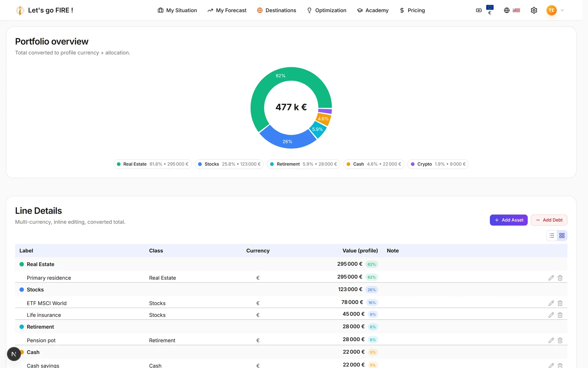Open the language selector with US flag
588x368 pixels.
click(x=512, y=10)
